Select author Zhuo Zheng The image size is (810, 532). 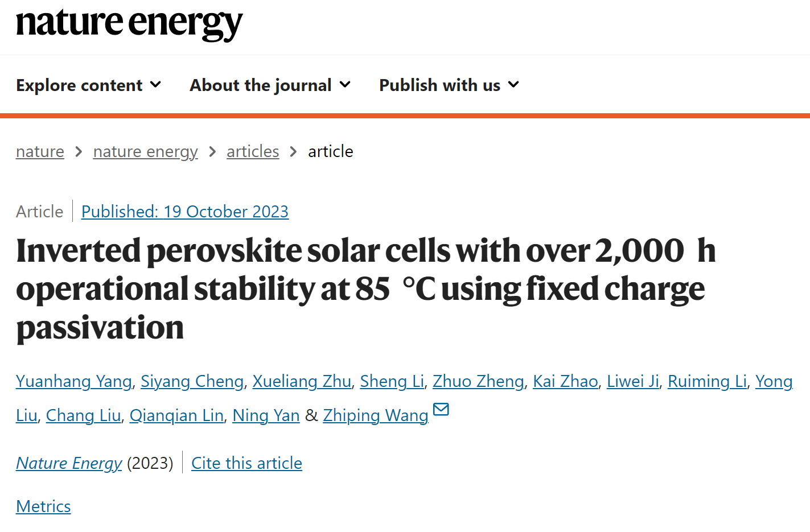pyautogui.click(x=478, y=381)
